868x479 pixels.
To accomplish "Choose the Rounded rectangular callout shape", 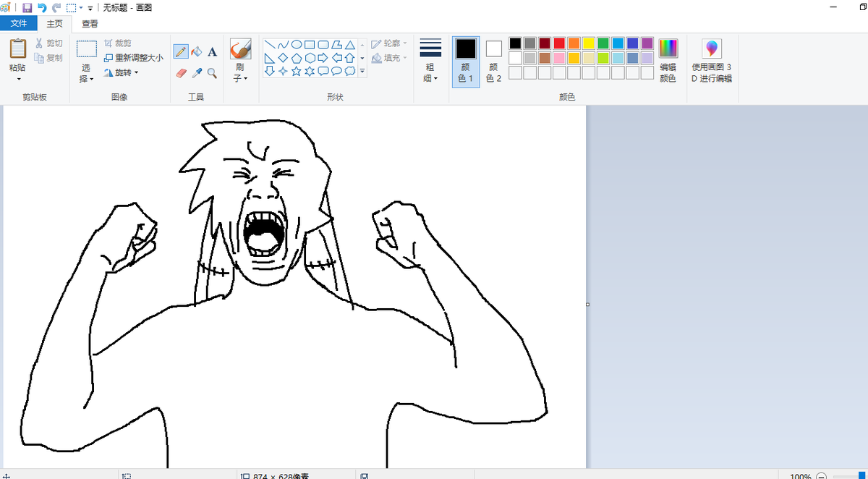I will point(323,71).
